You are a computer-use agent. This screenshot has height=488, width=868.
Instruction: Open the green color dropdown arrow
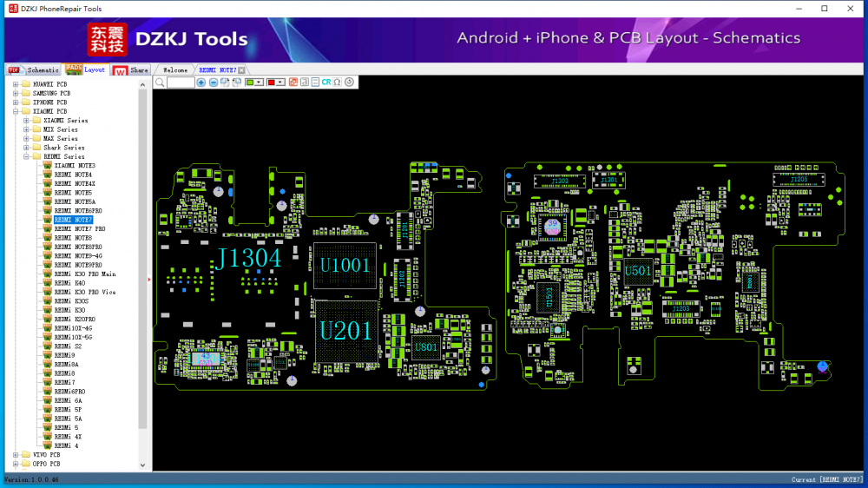(x=259, y=82)
